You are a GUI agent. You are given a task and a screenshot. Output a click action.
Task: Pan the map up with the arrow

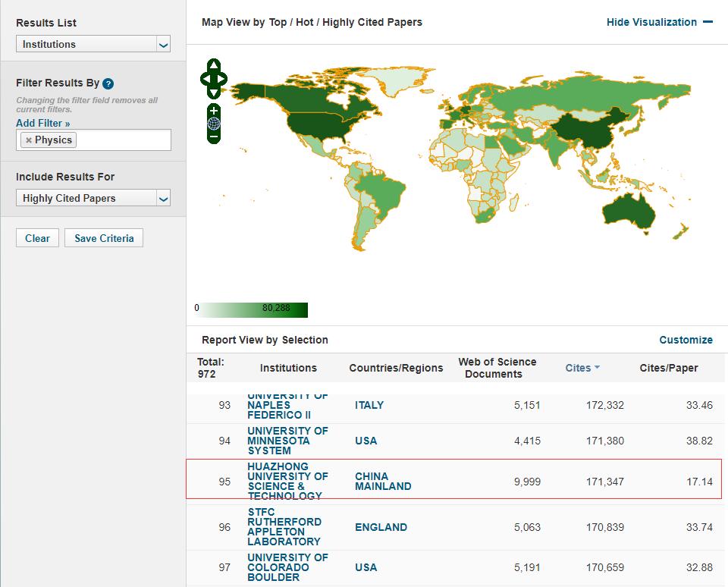[214, 65]
